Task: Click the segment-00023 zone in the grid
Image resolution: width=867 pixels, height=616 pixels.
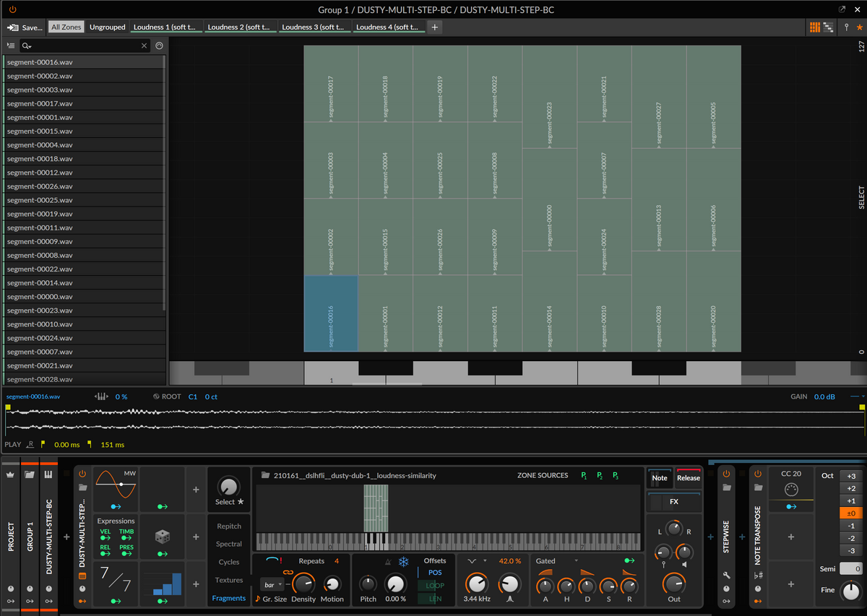Action: tap(549, 97)
